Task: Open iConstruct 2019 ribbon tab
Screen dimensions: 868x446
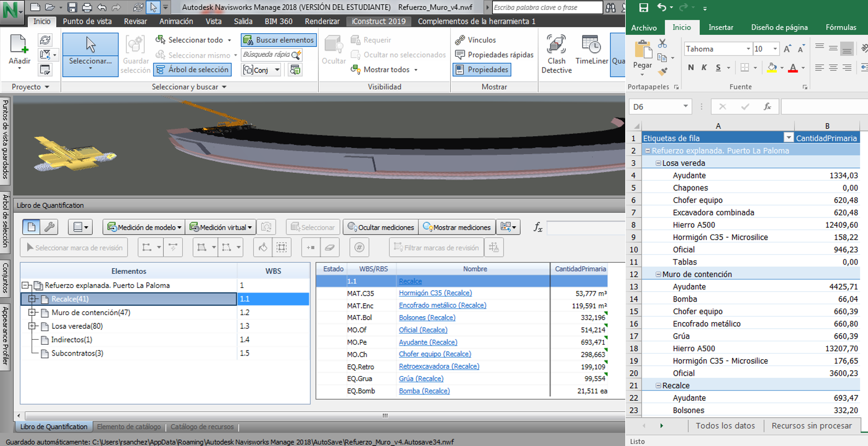Action: (379, 21)
